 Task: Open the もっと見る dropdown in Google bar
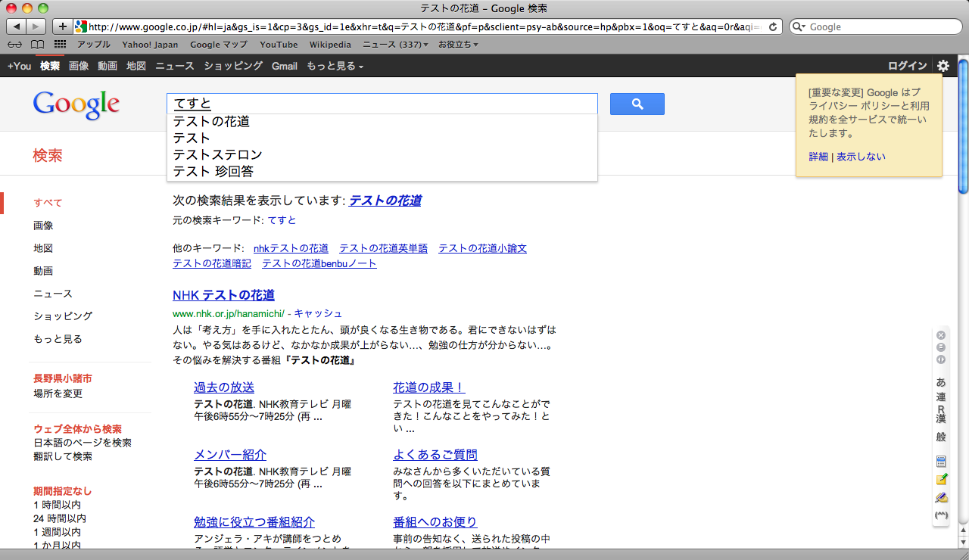[335, 66]
